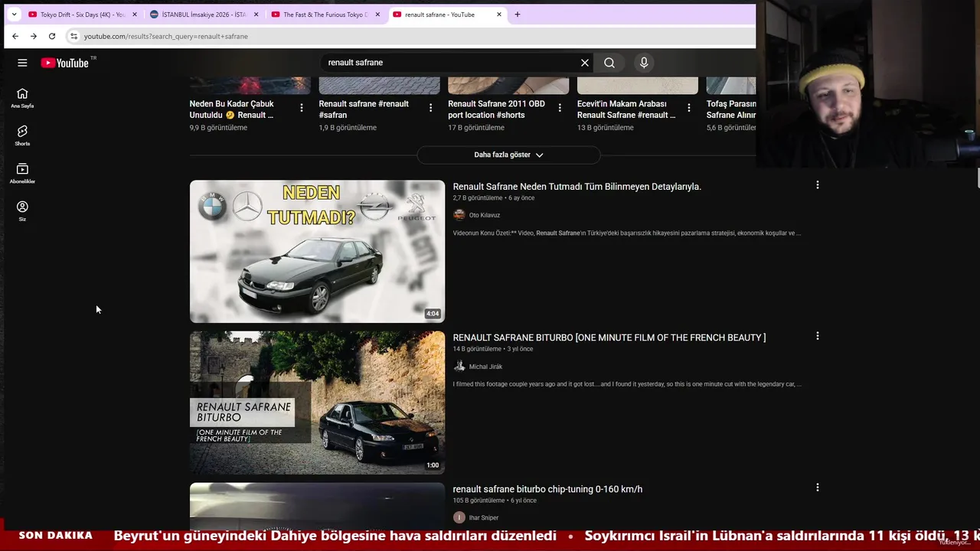Clear the search box with X
This screenshot has width=980, height=551.
(x=585, y=63)
